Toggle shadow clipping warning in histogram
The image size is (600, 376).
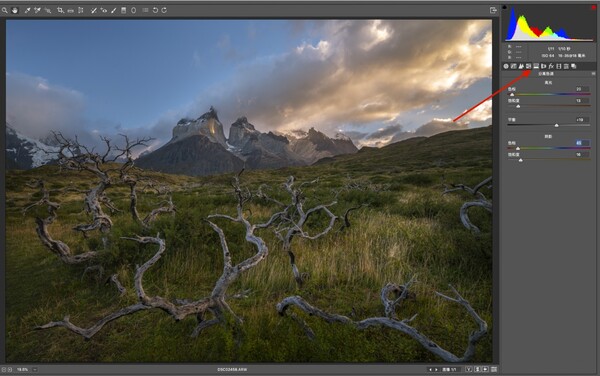[505, 7]
